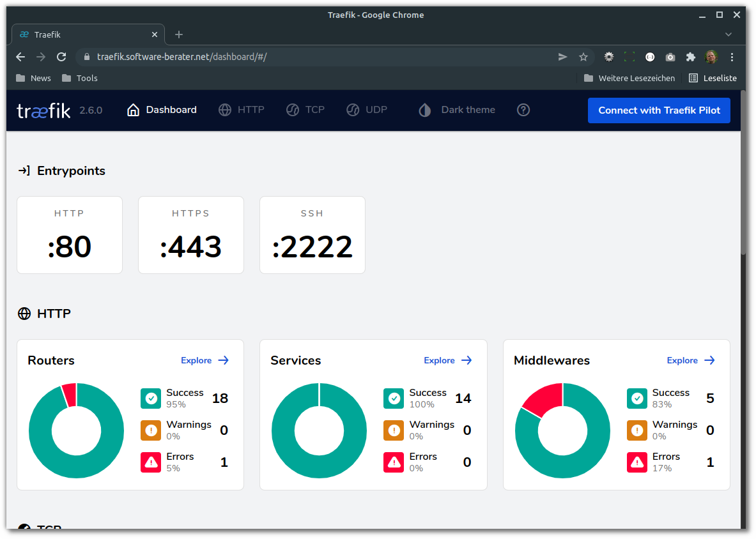Explore the Routers section
Image resolution: width=756 pixels, height=539 pixels.
[x=204, y=360]
